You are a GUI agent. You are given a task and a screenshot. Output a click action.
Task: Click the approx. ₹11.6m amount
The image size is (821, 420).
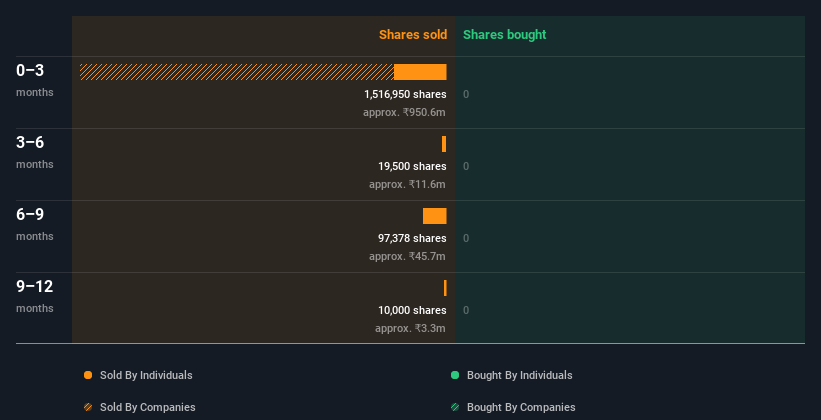(x=407, y=184)
